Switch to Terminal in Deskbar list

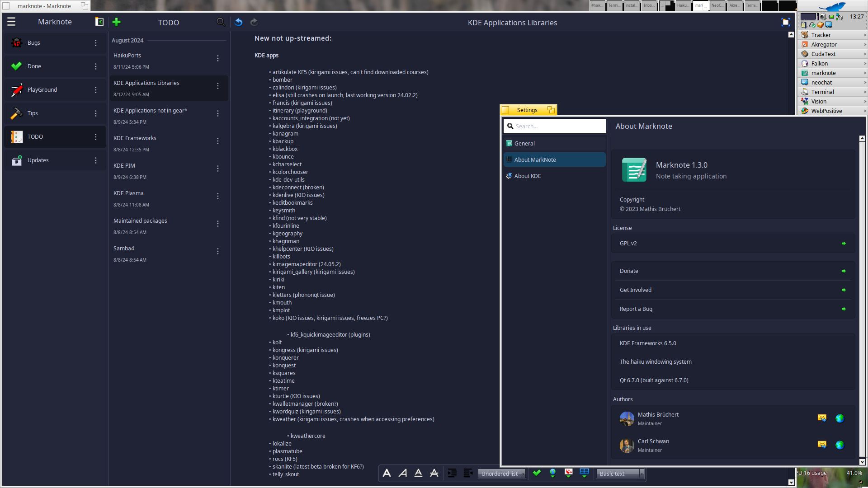(x=832, y=92)
